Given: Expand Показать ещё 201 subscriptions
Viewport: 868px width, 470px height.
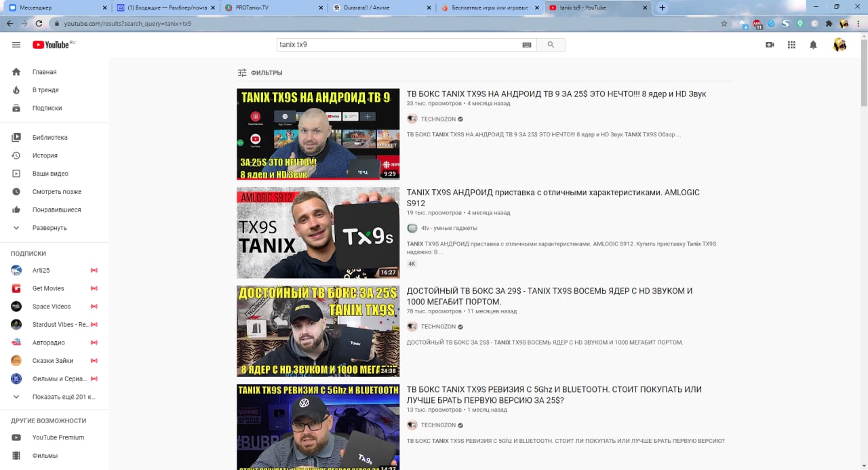Looking at the screenshot, I should pos(54,397).
